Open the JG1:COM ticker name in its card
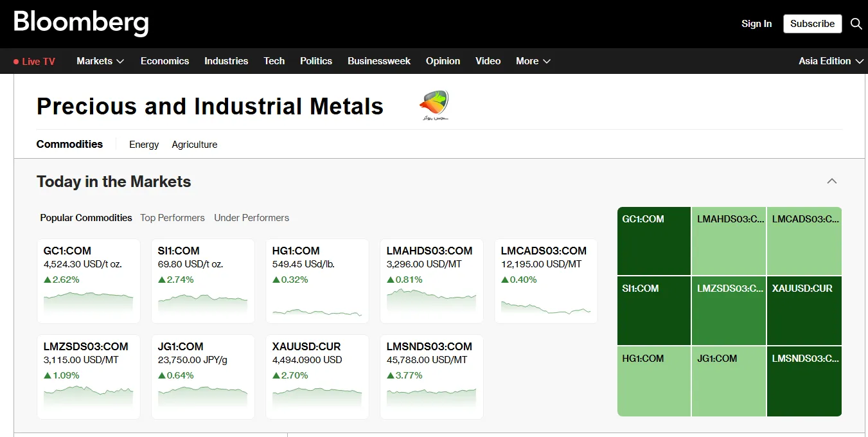Image resolution: width=868 pixels, height=437 pixels. point(181,346)
